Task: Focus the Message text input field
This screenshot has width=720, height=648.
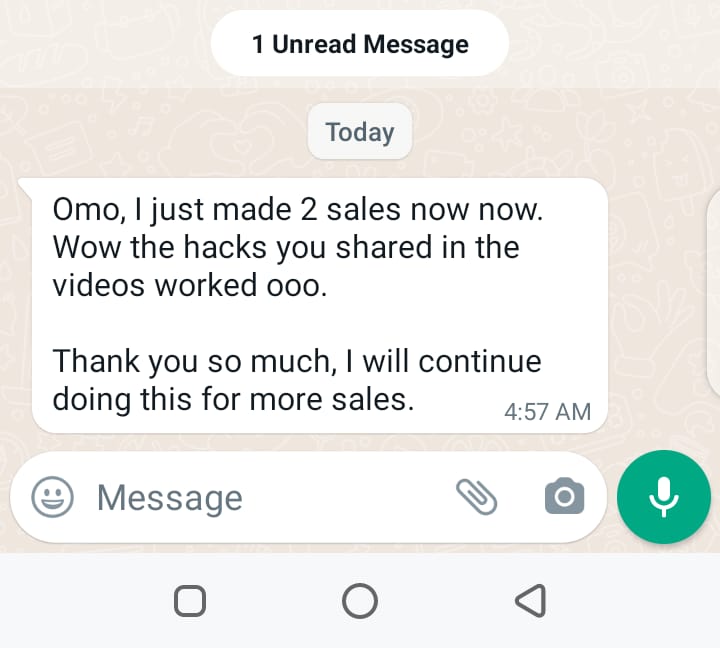Action: (271, 498)
